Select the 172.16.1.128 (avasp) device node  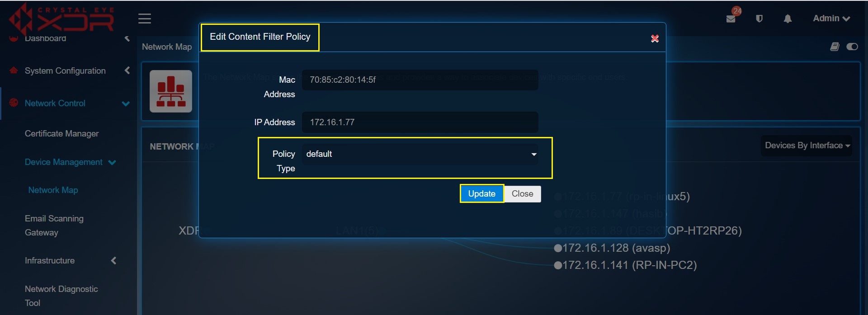point(612,248)
